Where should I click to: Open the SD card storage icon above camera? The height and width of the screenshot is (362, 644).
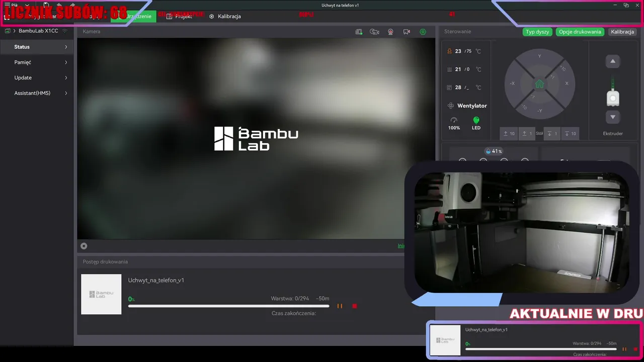(x=359, y=32)
